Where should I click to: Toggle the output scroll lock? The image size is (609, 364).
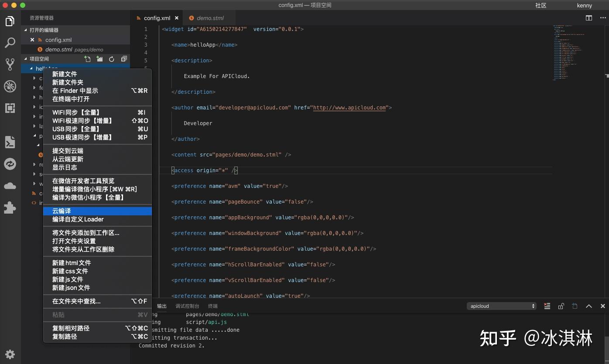click(x=561, y=306)
